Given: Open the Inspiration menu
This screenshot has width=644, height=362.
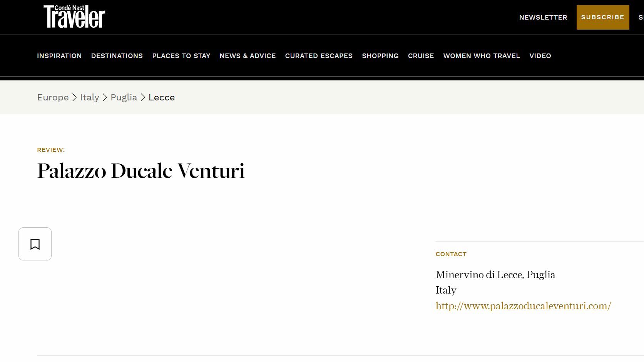Looking at the screenshot, I should point(59,56).
